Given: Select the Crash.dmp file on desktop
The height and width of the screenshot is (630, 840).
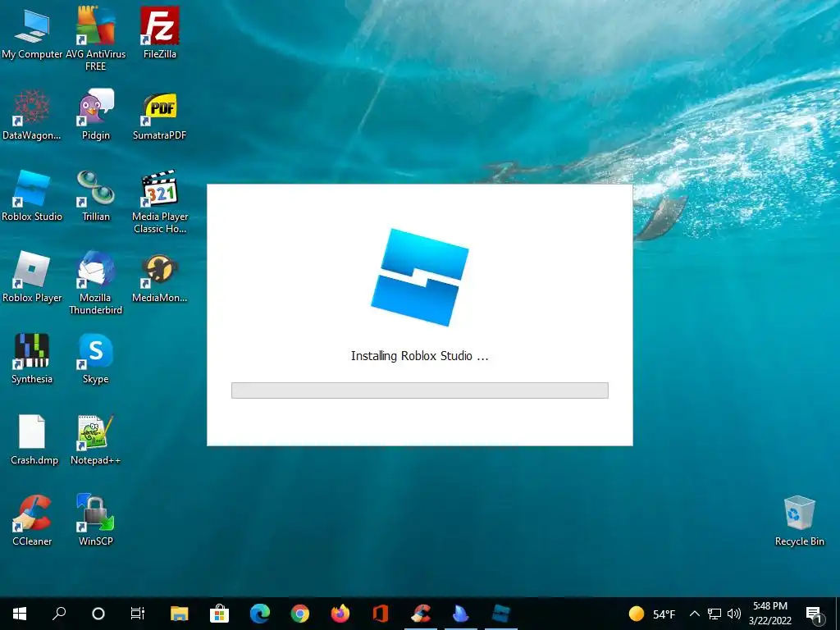Looking at the screenshot, I should coord(33,440).
